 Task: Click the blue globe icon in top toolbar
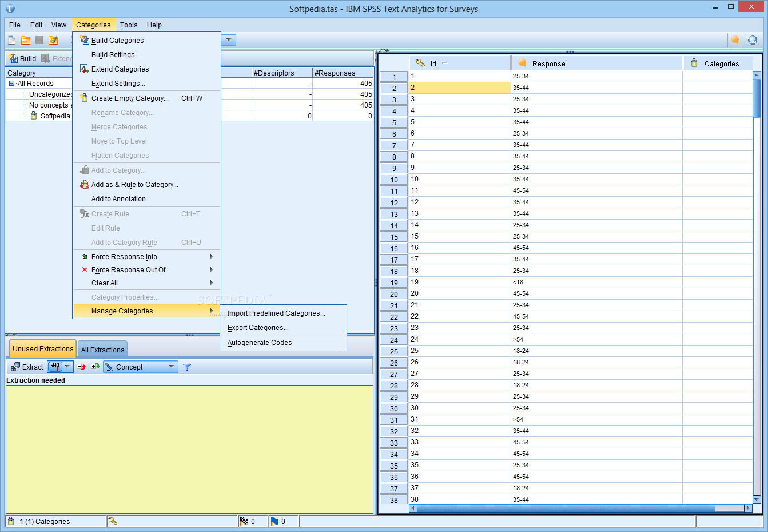click(753, 40)
